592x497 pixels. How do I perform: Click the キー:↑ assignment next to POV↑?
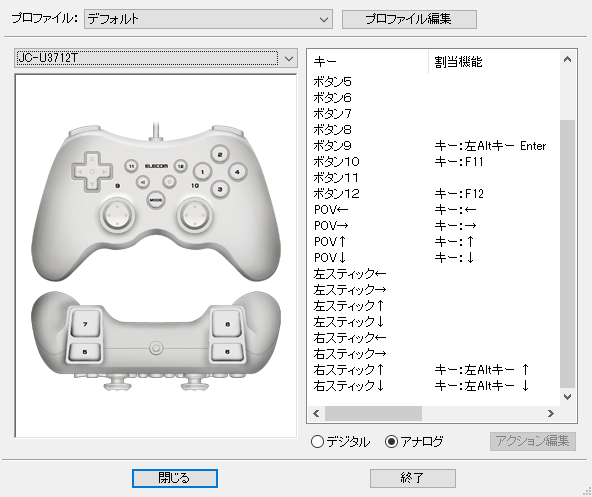tap(454, 242)
